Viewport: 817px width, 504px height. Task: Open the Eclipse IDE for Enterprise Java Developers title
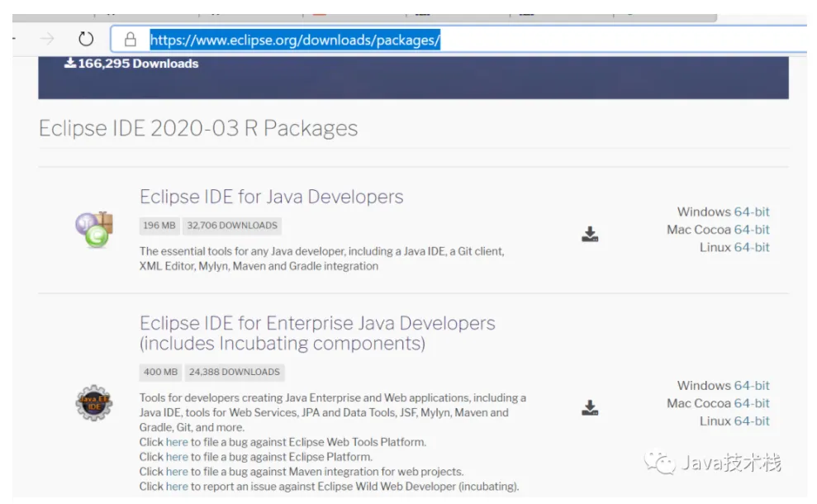point(317,323)
